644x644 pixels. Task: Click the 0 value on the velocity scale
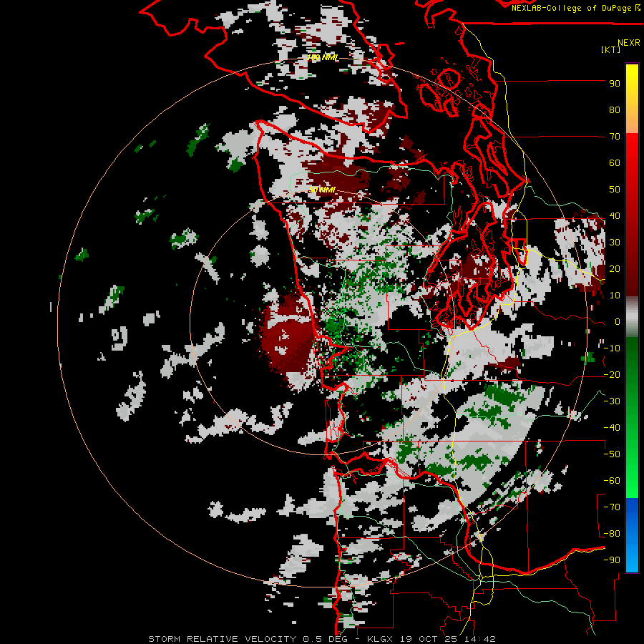(618, 322)
